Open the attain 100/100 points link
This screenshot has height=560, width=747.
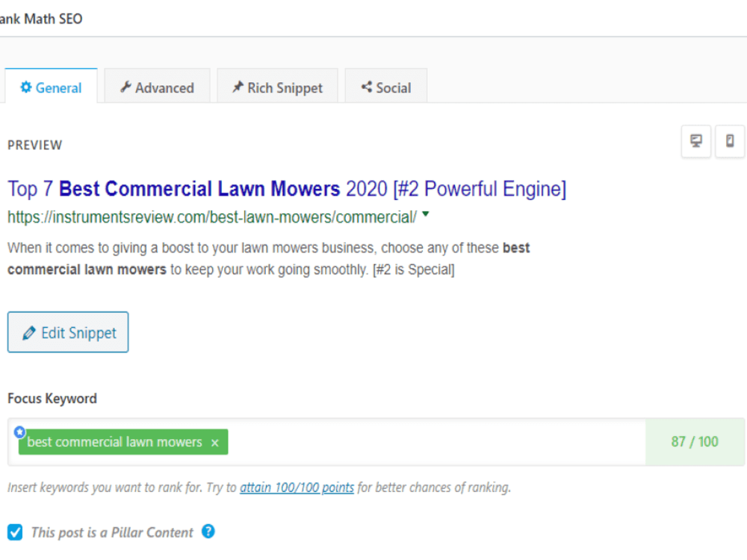tap(297, 488)
